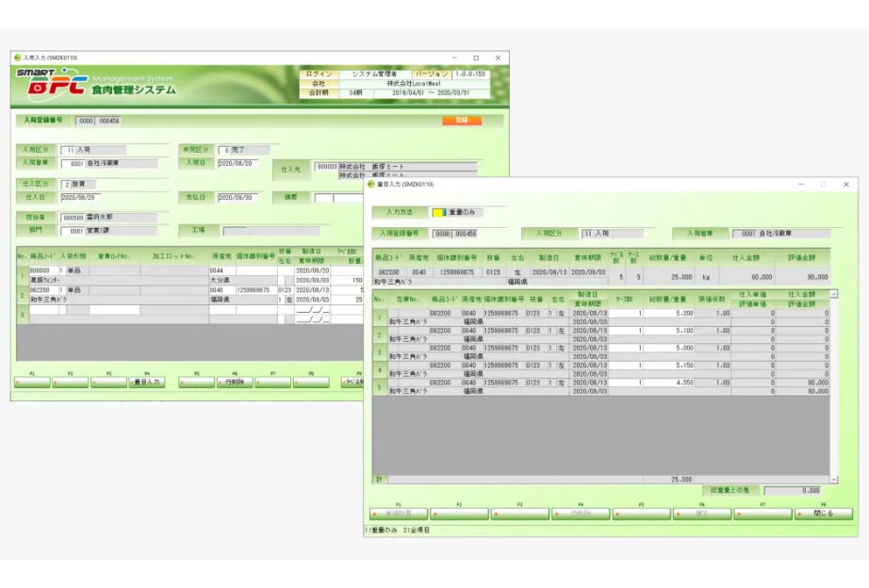Click the 仕入先 code field 800000
The width and height of the screenshot is (869, 588).
327,166
